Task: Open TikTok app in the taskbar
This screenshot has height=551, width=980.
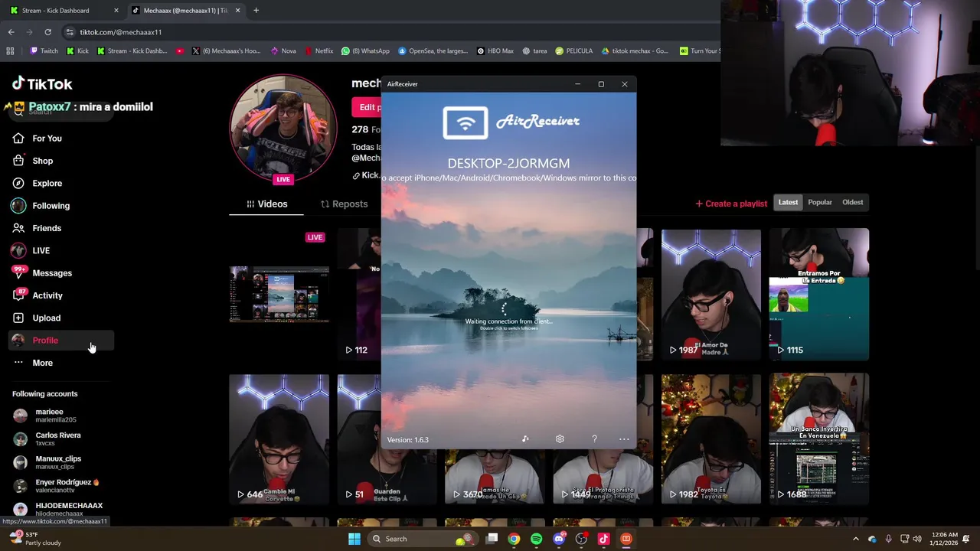Action: click(x=603, y=539)
